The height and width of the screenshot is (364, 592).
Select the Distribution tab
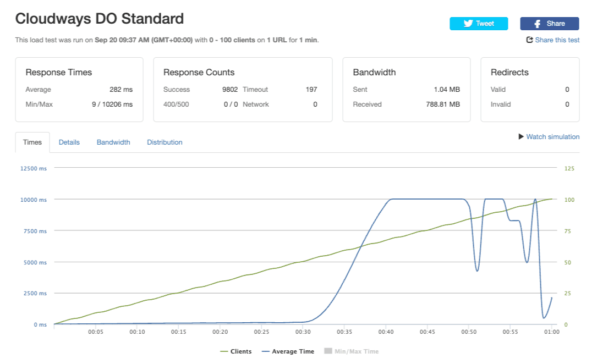click(165, 142)
